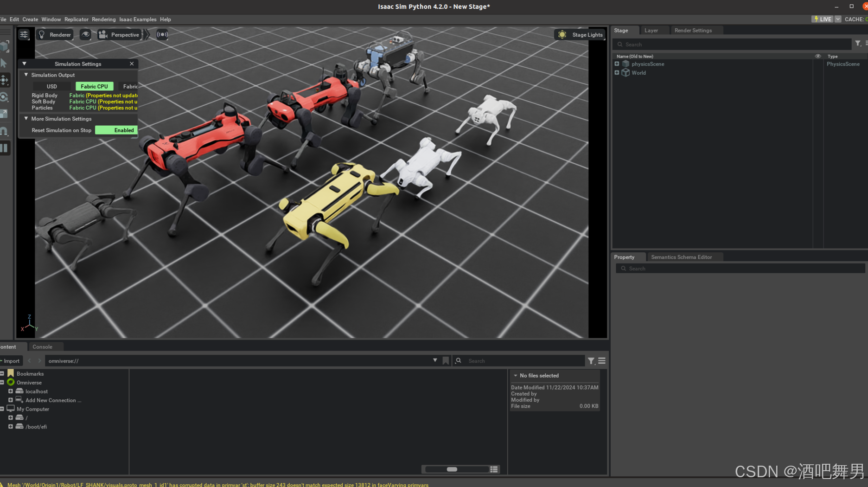
Task: Select the Move tool
Action: (x=4, y=80)
